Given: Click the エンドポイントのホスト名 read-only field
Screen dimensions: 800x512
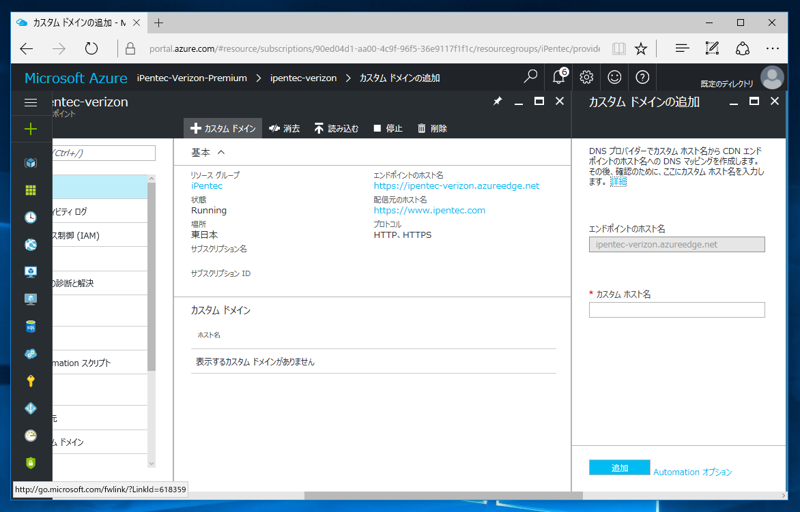Looking at the screenshot, I should pos(677,244).
